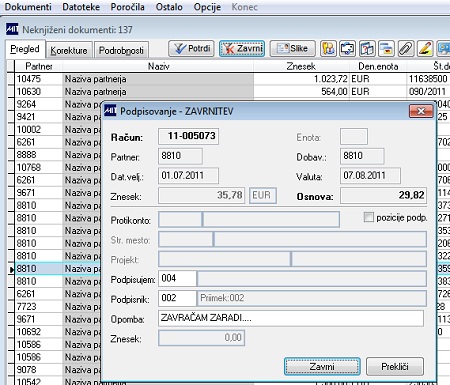Open the Datoteke menu
The image size is (450, 385).
click(81, 7)
